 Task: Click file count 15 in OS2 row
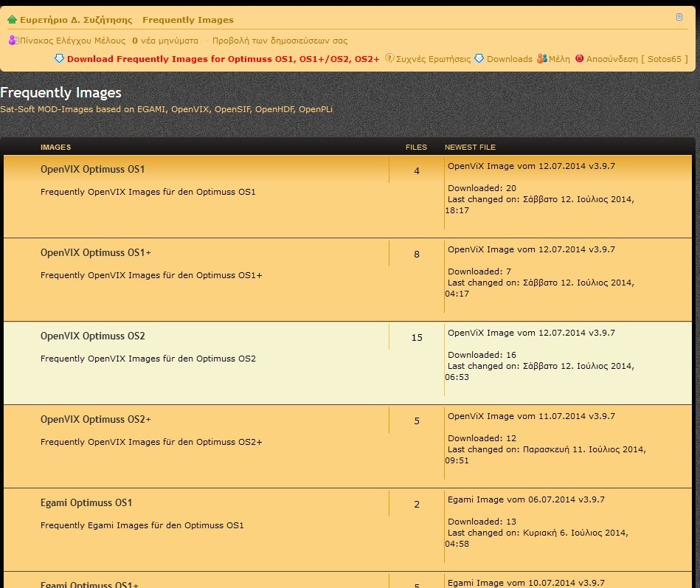(417, 338)
